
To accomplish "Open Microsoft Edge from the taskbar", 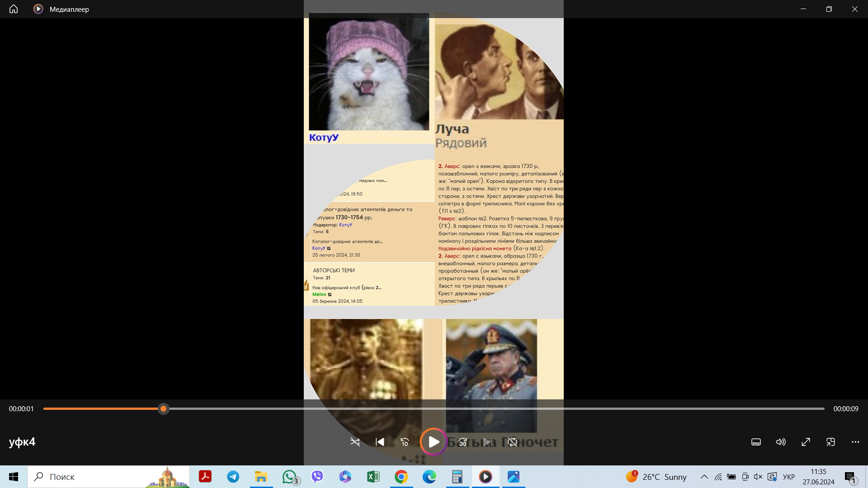I will tap(429, 477).
